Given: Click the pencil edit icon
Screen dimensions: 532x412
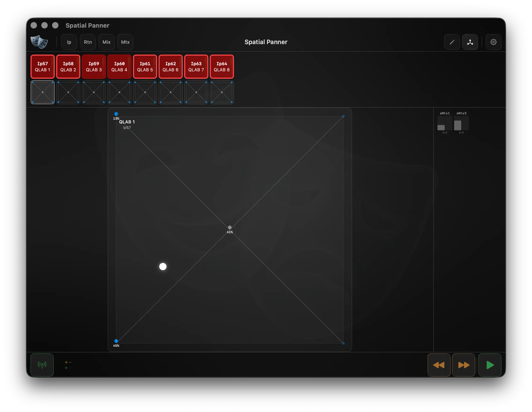Looking at the screenshot, I should pos(452,42).
